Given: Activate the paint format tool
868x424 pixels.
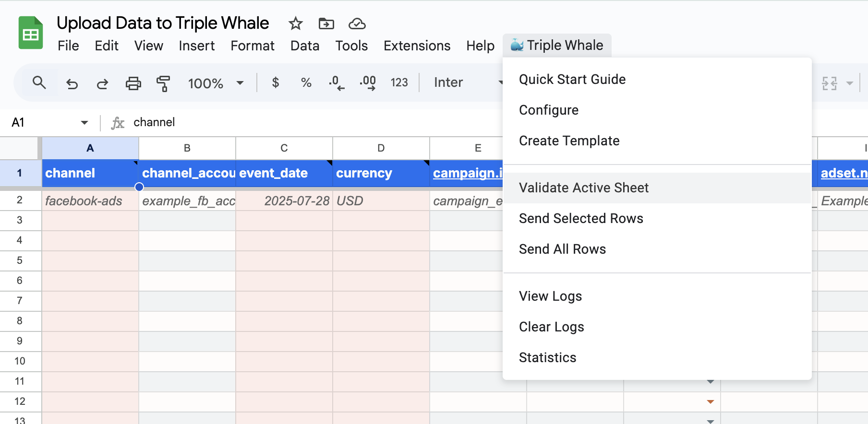Looking at the screenshot, I should tap(164, 83).
